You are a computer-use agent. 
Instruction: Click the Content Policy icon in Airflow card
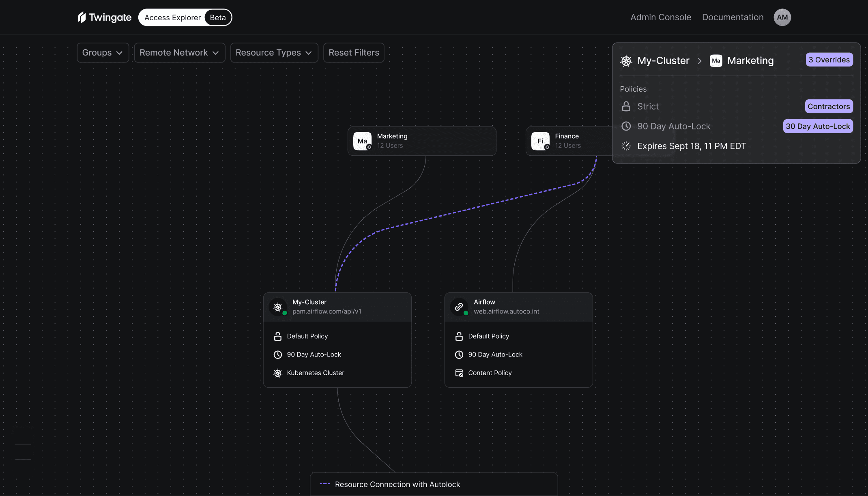coord(459,373)
